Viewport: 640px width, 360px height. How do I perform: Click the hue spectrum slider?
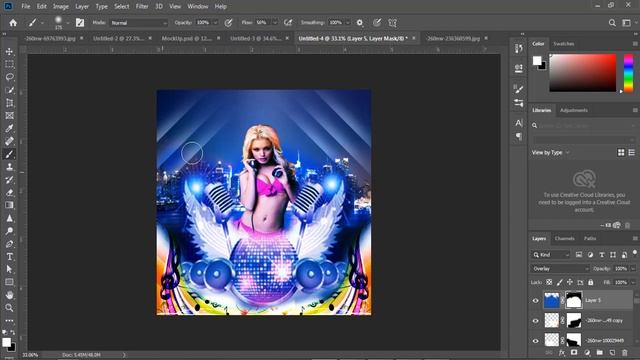(x=629, y=73)
